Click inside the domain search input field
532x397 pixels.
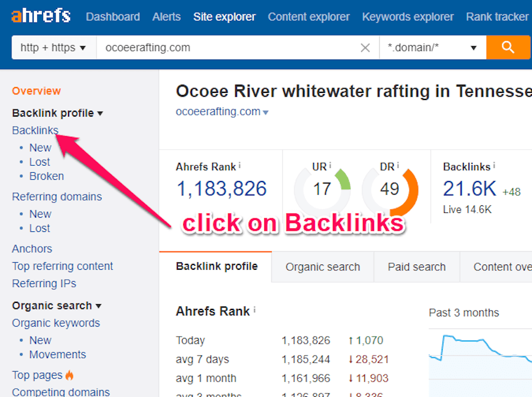coord(177,47)
